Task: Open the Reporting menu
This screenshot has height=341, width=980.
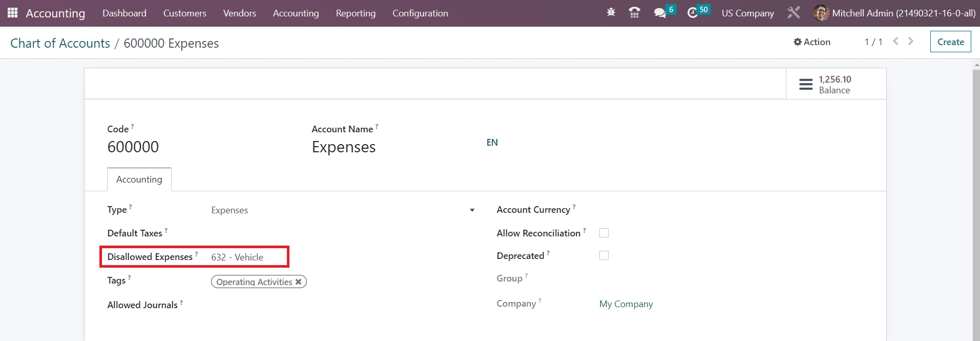Action: pyautogui.click(x=356, y=13)
